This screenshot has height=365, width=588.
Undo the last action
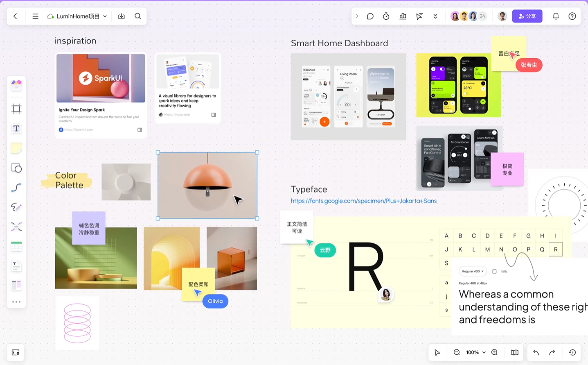pos(536,352)
